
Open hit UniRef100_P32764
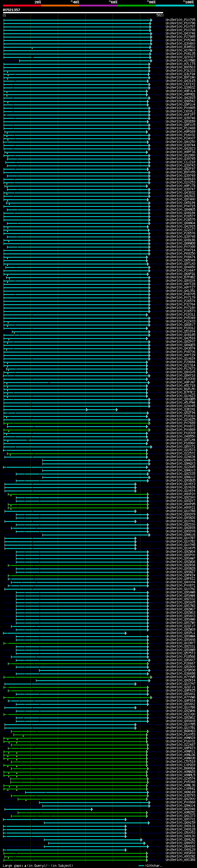tap(180, 304)
